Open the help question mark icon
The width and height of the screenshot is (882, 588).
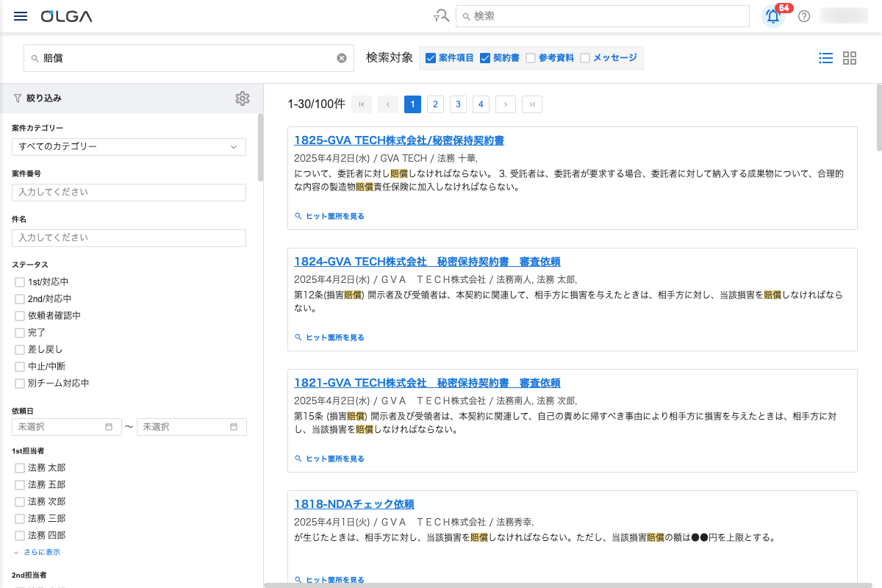click(804, 16)
